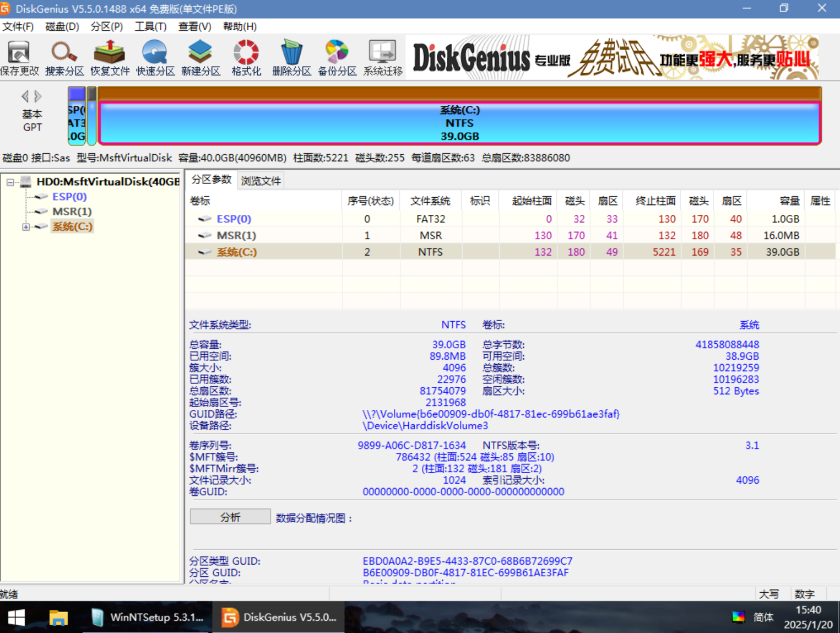Image resolution: width=840 pixels, height=633 pixels.
Task: Switch to the 浏览文件 tab
Action: [261, 181]
